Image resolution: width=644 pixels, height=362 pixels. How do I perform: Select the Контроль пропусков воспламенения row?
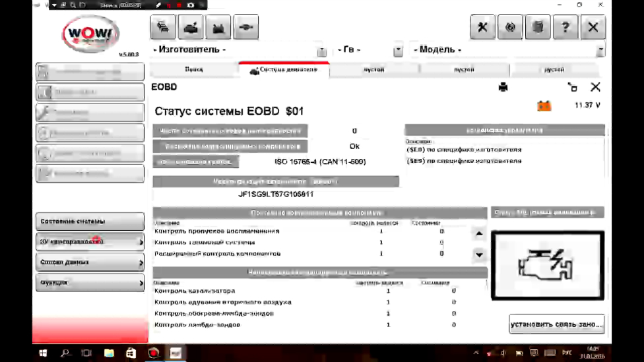click(x=312, y=231)
